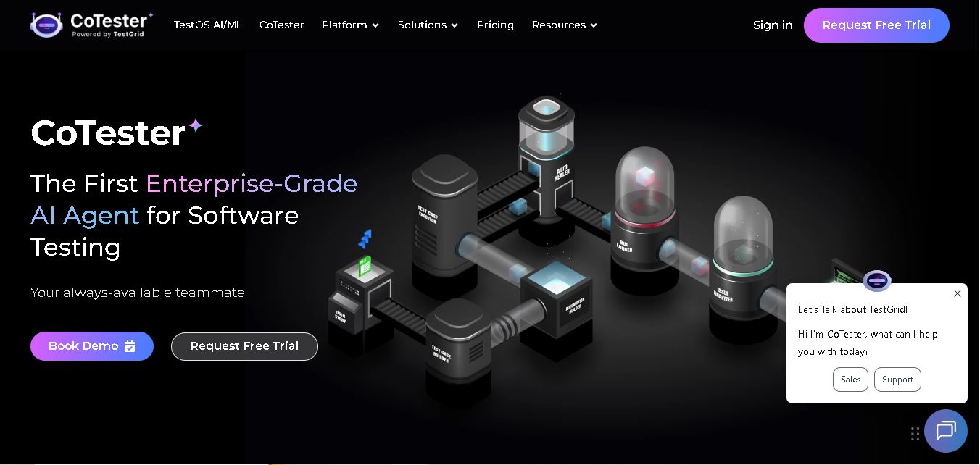Image resolution: width=980 pixels, height=465 pixels.
Task: Click the Book Demo button
Action: [x=92, y=346]
